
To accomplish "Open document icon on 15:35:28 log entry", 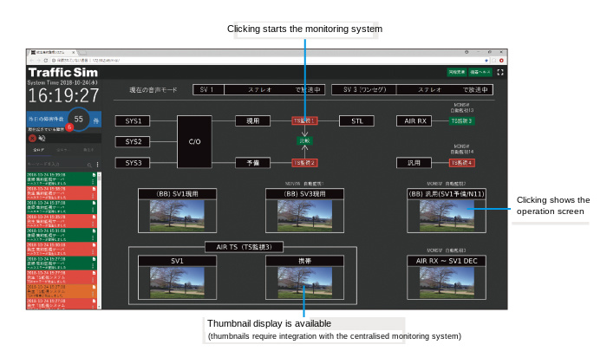I will point(94,217).
